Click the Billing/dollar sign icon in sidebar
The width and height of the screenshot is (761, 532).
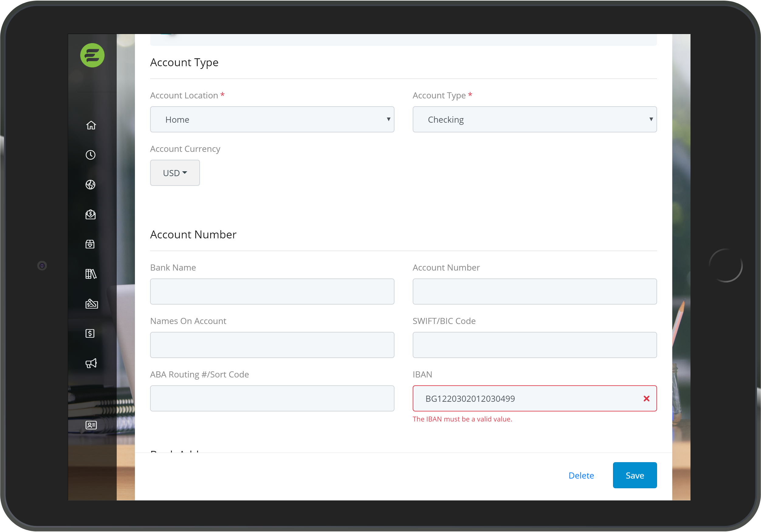[90, 333]
